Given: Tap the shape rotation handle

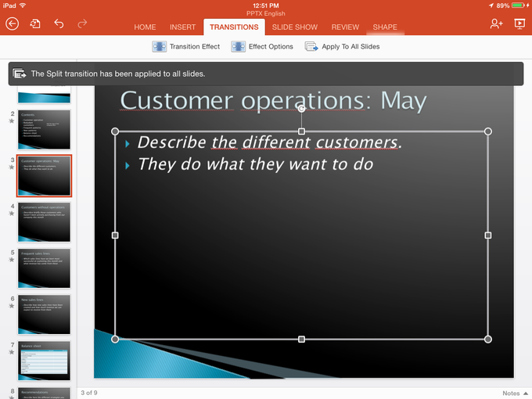Looking at the screenshot, I should 301,109.
